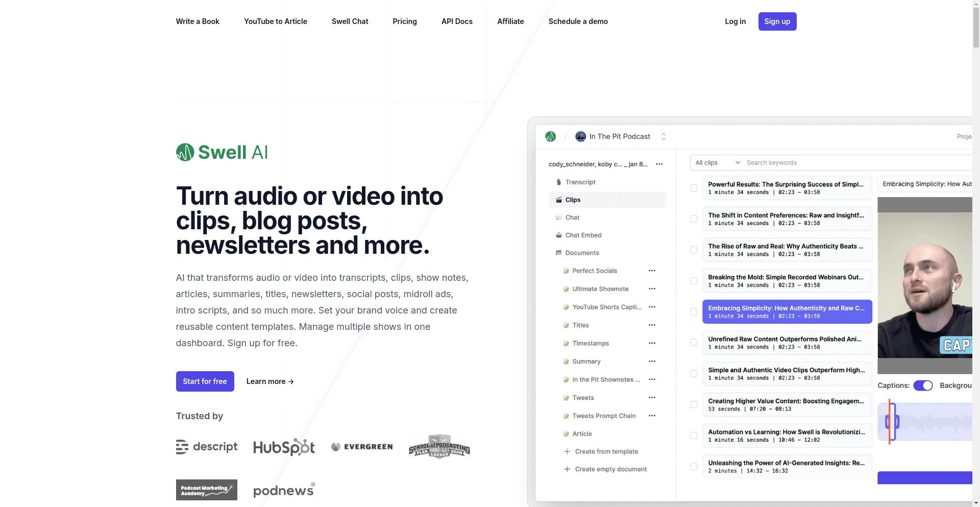The height and width of the screenshot is (507, 980).
Task: Follow the Learn more link
Action: (x=270, y=381)
